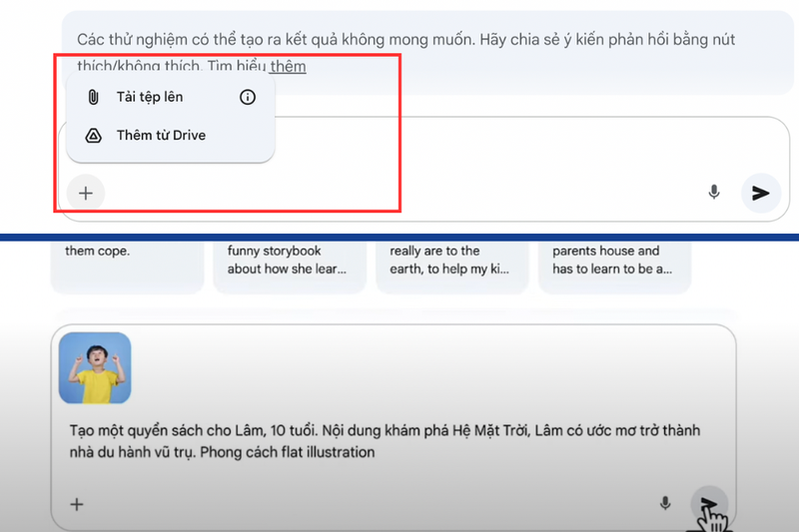Open the 'thêm' learn more link
The width and height of the screenshot is (799, 532).
288,66
